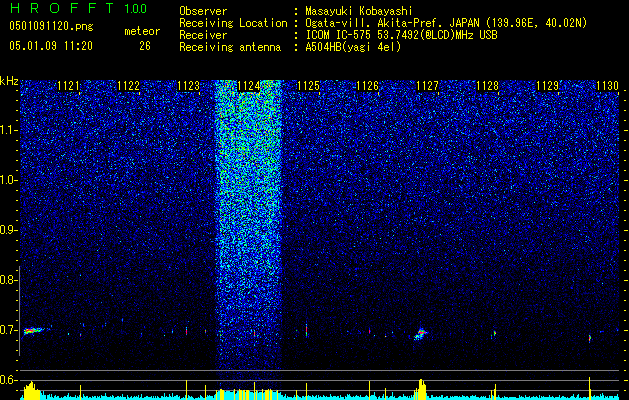Click the Receiver label
Viewport: 629px width, 400px height.
pos(203,35)
